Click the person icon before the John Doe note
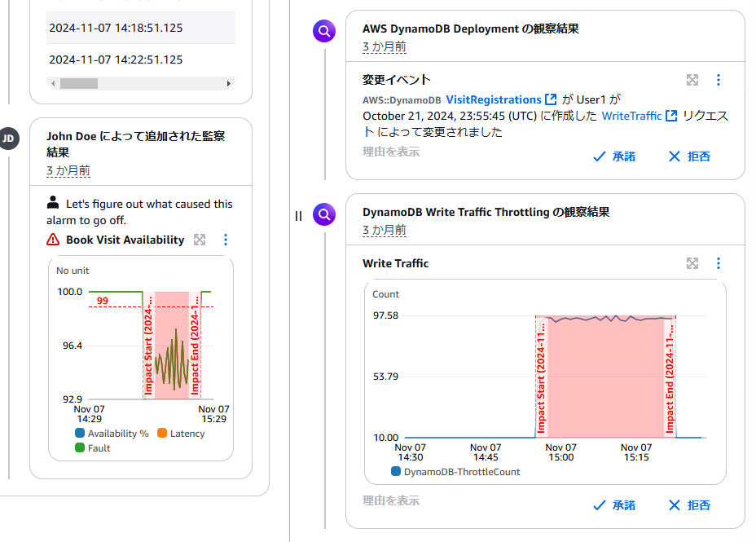Screen dimensions: 756x542 point(53,202)
